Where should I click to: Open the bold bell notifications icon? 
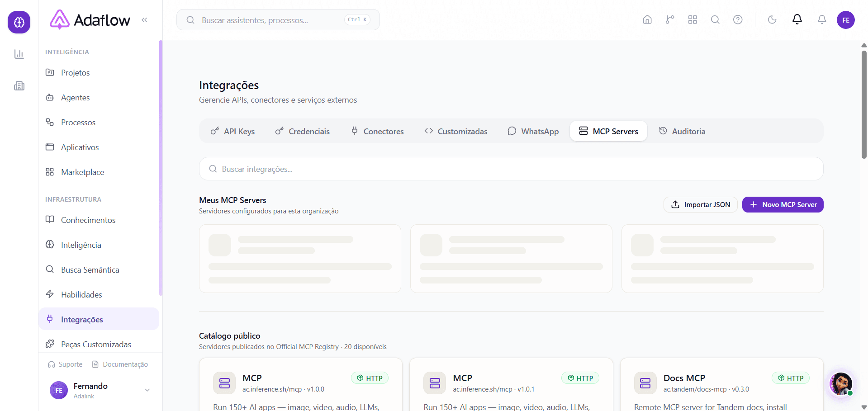click(797, 19)
